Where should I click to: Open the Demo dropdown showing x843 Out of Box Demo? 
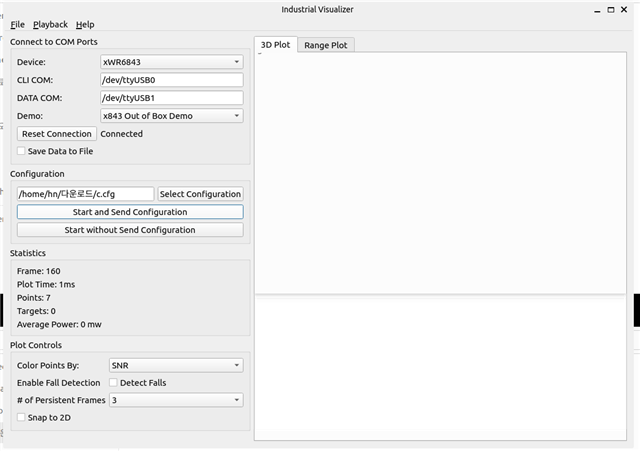171,116
